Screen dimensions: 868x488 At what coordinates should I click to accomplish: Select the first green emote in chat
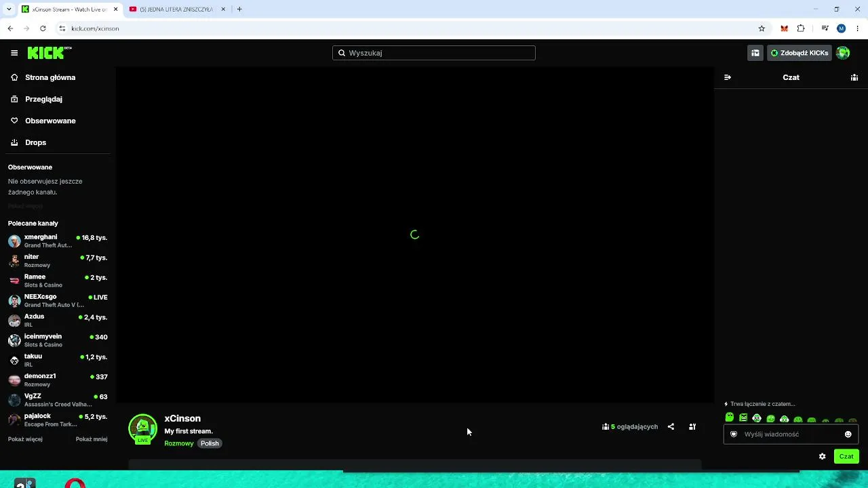point(730,418)
